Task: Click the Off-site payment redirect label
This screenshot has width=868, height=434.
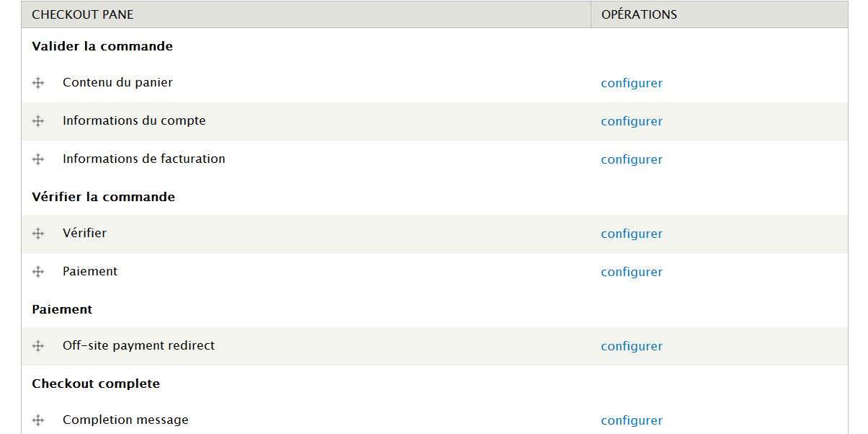Action: click(x=138, y=345)
